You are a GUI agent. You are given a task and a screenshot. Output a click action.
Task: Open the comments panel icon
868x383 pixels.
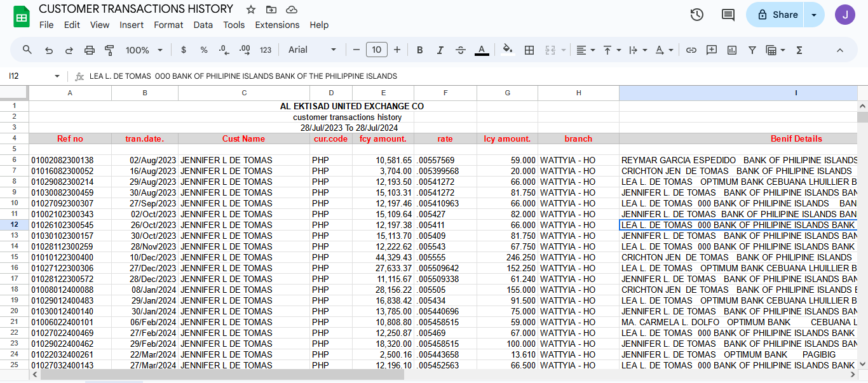tap(728, 15)
